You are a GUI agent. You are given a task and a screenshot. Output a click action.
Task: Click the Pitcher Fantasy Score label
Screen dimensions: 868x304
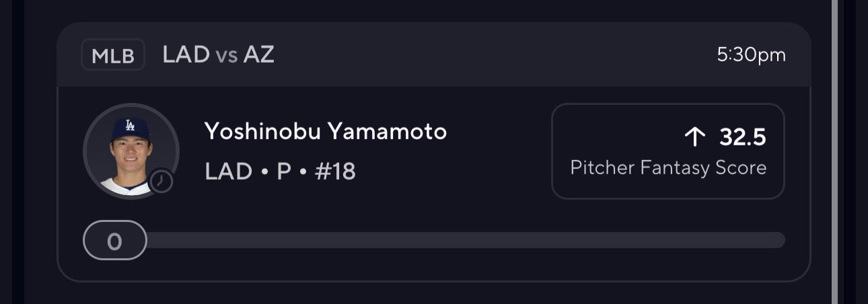[667, 167]
